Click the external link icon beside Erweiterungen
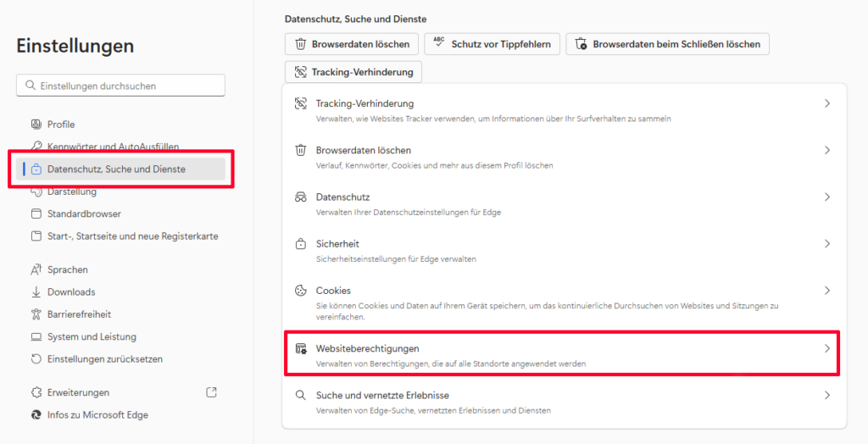Viewport: 868px width, 444px height. tap(212, 392)
